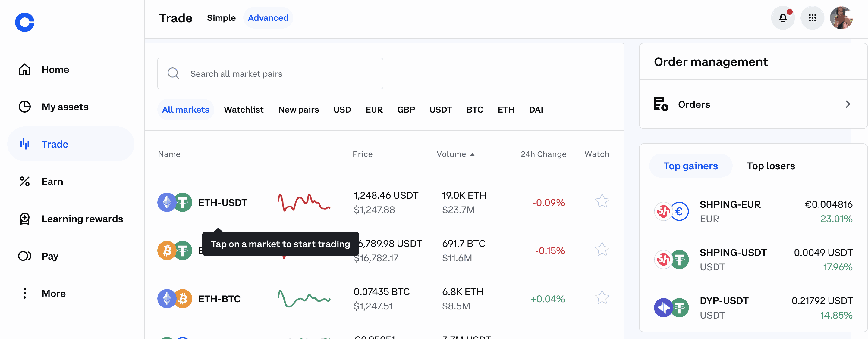Focus the Search all market pairs field
Image resolution: width=868 pixels, height=339 pixels.
coord(270,73)
